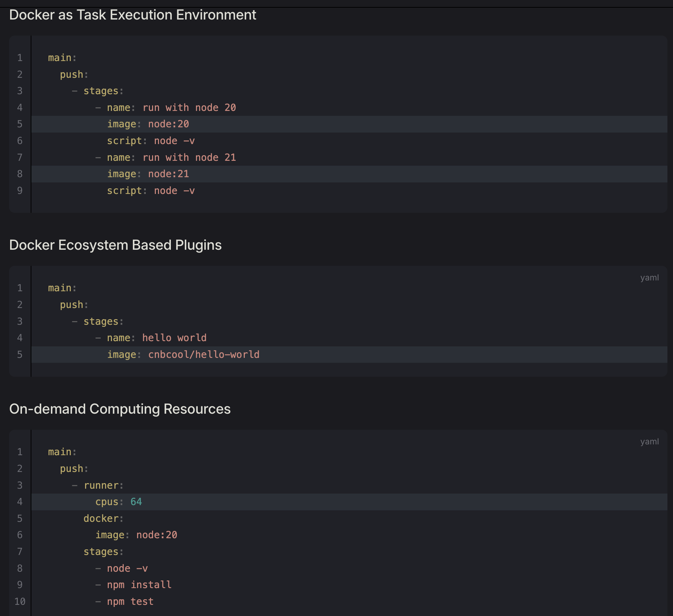Click the 'On-demand Computing Resources' heading
The image size is (673, 616).
[x=120, y=409]
